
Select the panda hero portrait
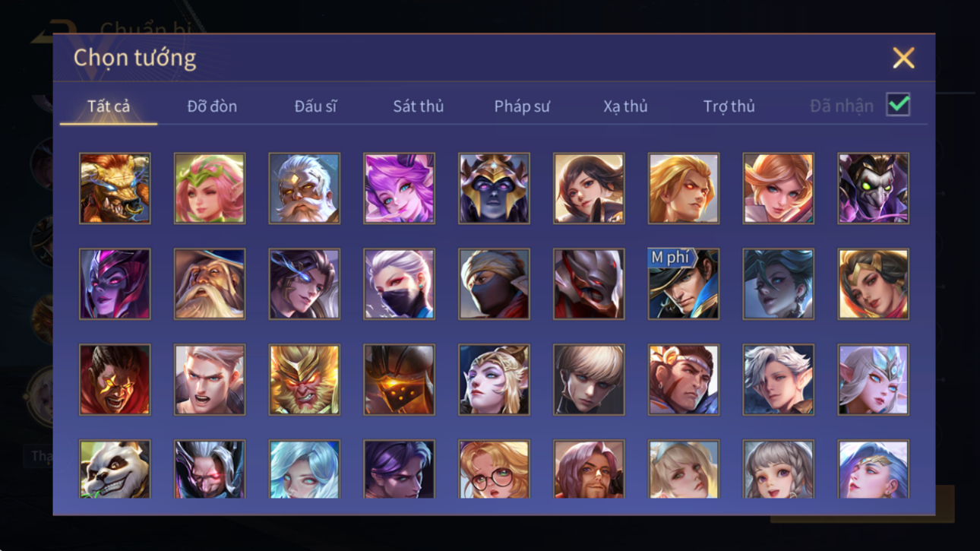pos(115,469)
